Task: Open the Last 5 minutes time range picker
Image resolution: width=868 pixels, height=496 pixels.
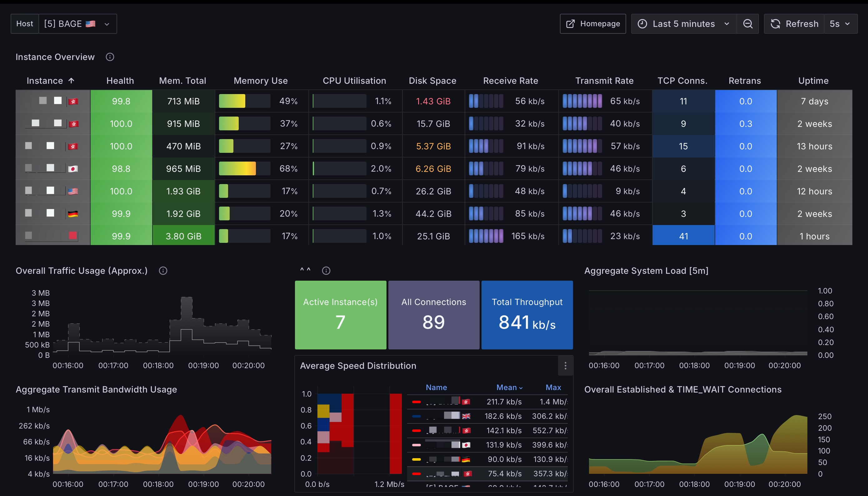Action: click(x=683, y=24)
